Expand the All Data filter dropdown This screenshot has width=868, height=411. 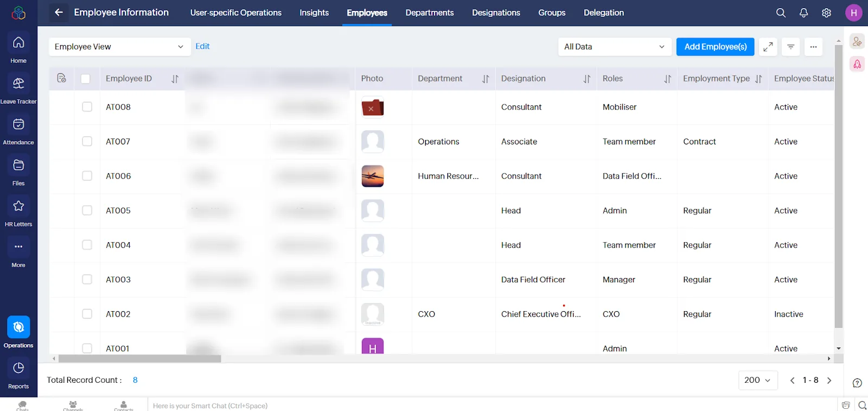tap(615, 47)
